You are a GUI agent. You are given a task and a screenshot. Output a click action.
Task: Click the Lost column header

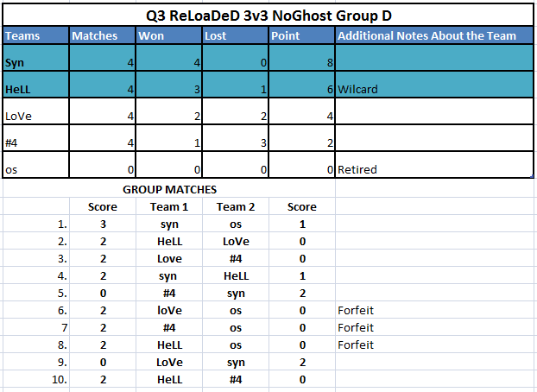click(235, 36)
